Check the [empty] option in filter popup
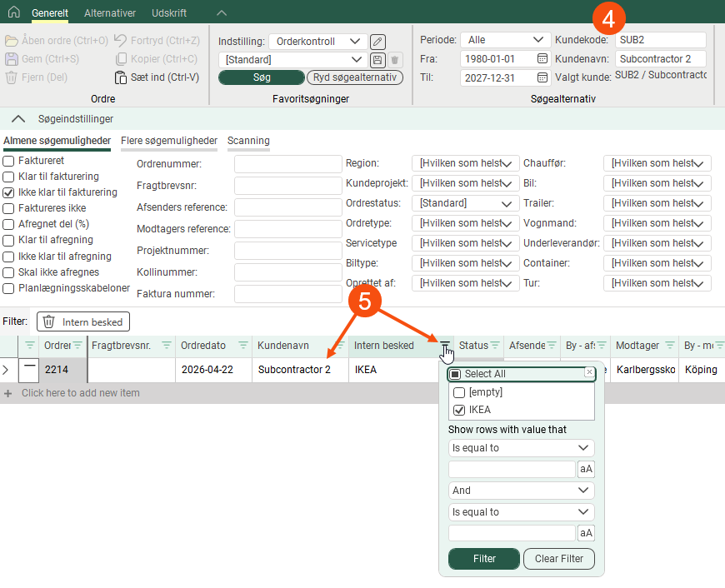 coord(459,392)
